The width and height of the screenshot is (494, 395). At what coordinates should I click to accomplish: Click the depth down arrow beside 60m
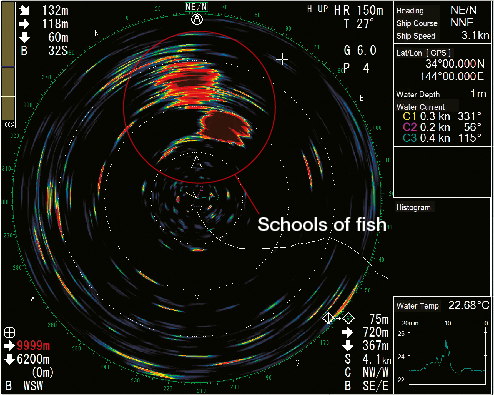pyautogui.click(x=24, y=37)
